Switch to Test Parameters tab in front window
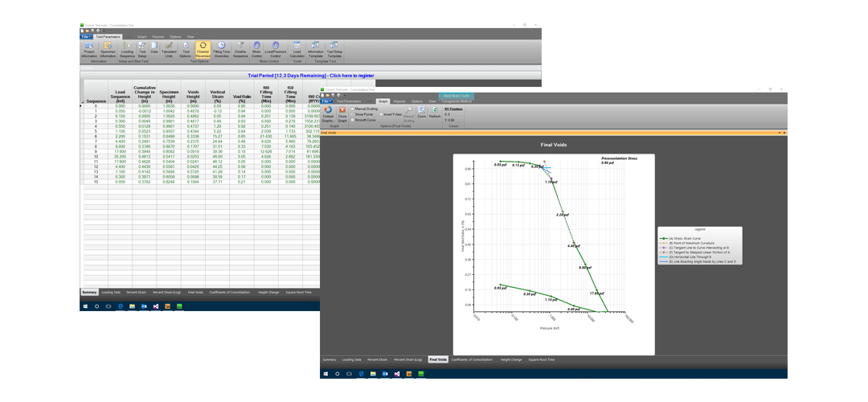Image resolution: width=868 pixels, height=402 pixels. (x=349, y=101)
